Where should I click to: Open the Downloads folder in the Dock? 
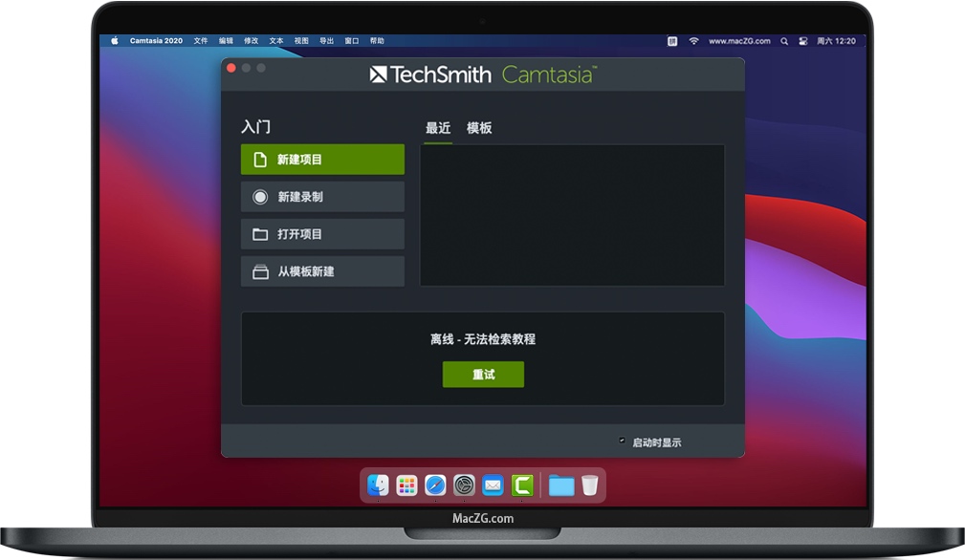coord(561,485)
